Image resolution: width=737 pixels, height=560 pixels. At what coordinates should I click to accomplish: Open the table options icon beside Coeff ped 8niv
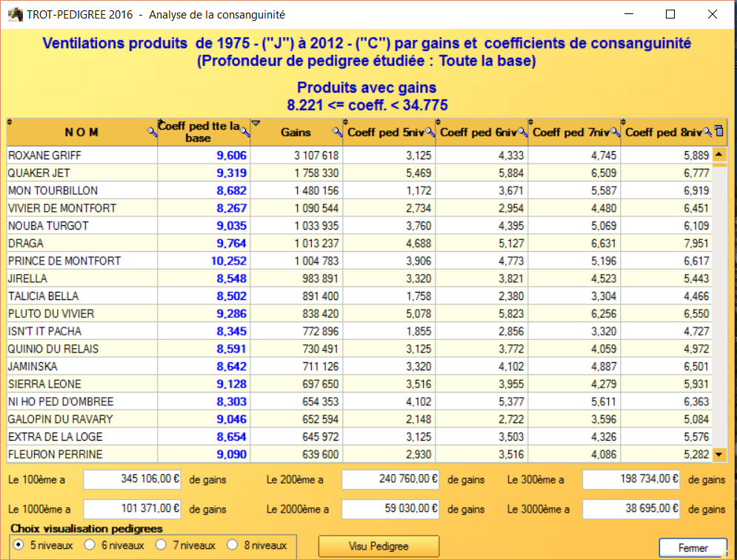(719, 131)
